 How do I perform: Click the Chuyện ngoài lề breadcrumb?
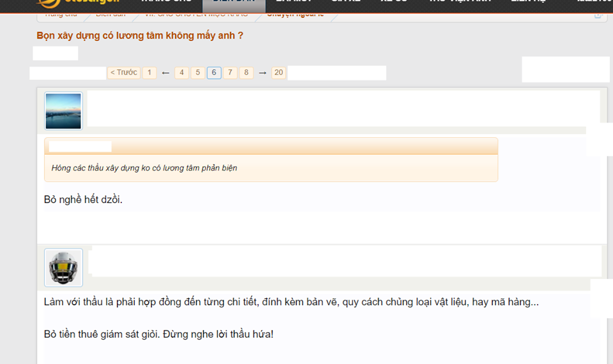(x=295, y=14)
